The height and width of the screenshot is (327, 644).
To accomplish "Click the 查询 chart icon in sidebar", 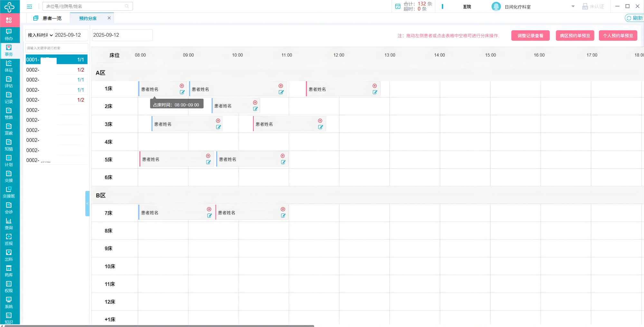I will (9, 223).
